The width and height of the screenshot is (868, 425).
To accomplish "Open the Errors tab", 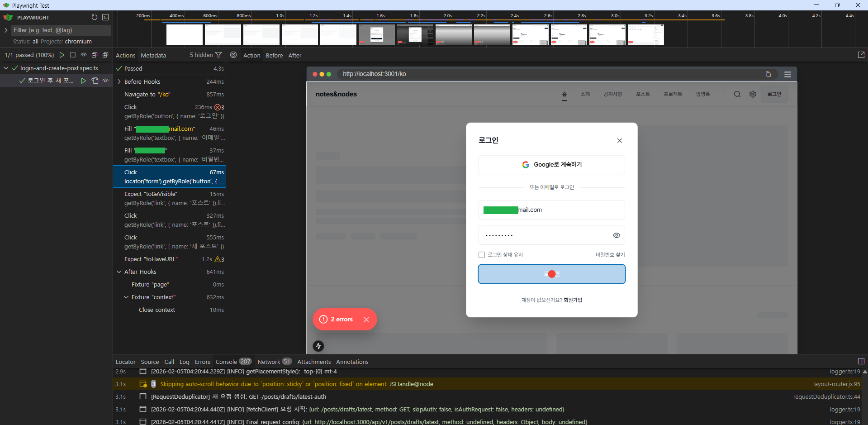I will (x=202, y=362).
